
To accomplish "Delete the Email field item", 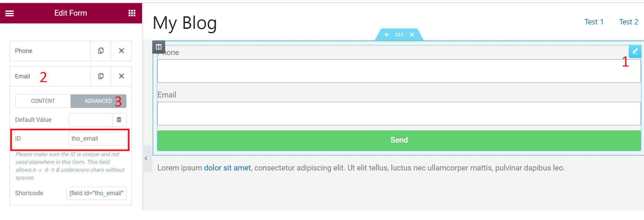I will (x=121, y=76).
